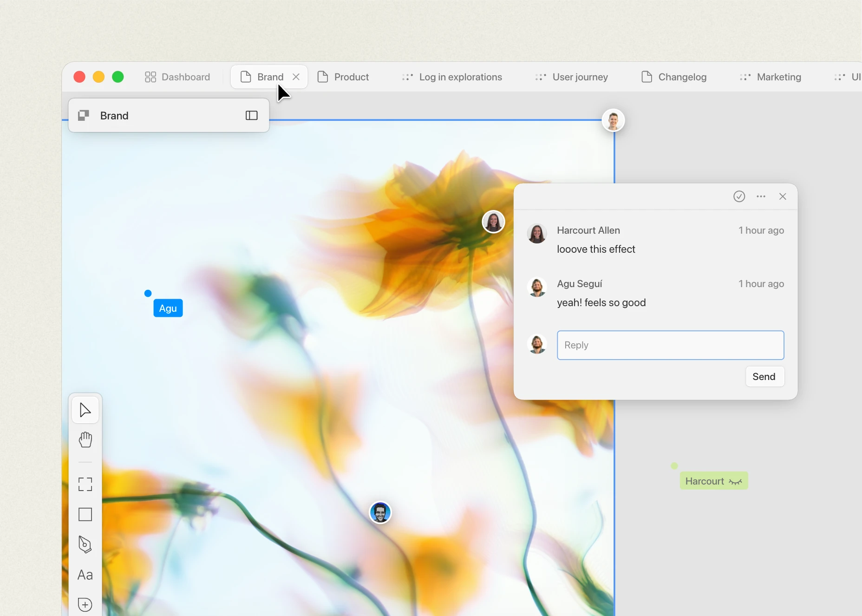
Task: Select the Frame tool
Action: pyautogui.click(x=85, y=485)
